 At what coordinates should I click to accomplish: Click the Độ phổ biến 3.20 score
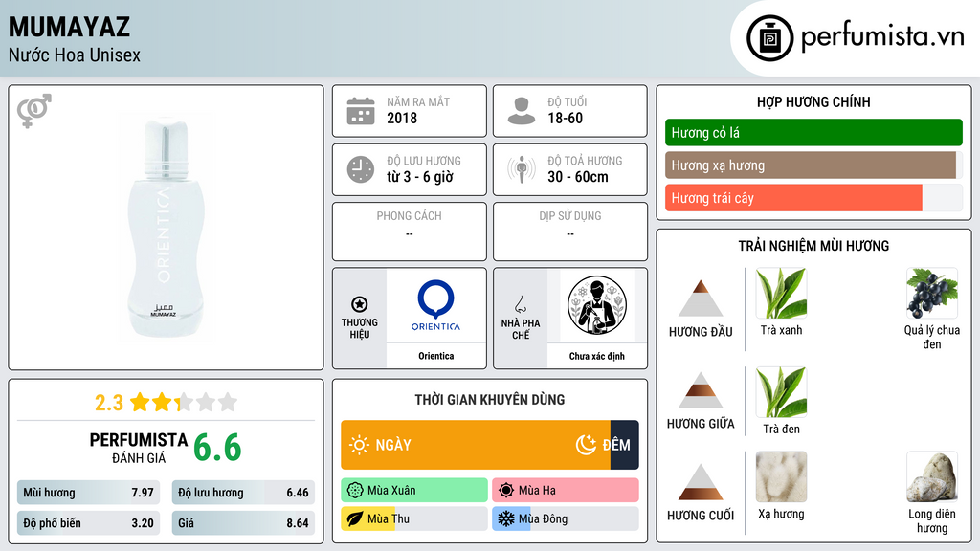coord(88,523)
